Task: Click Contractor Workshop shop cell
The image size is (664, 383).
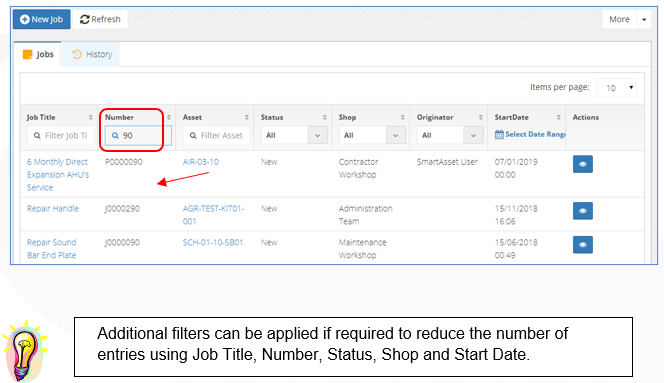Action: pyautogui.click(x=358, y=168)
